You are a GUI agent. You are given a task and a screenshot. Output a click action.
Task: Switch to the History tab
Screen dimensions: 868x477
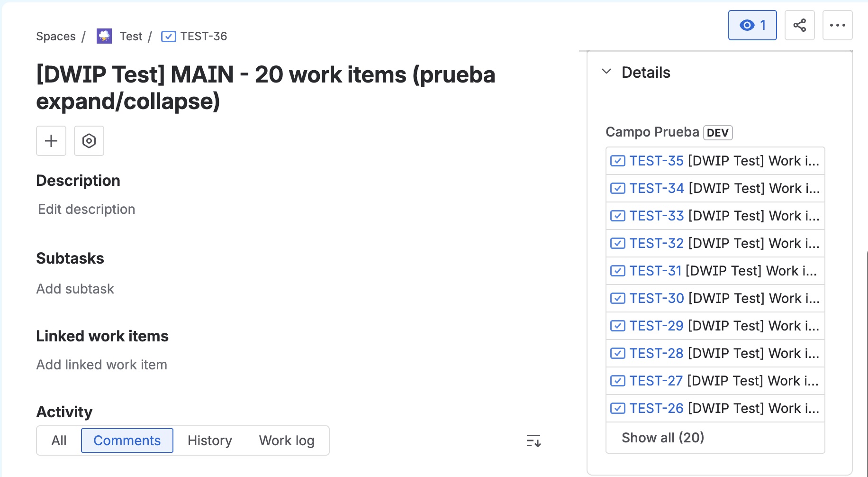[210, 440]
